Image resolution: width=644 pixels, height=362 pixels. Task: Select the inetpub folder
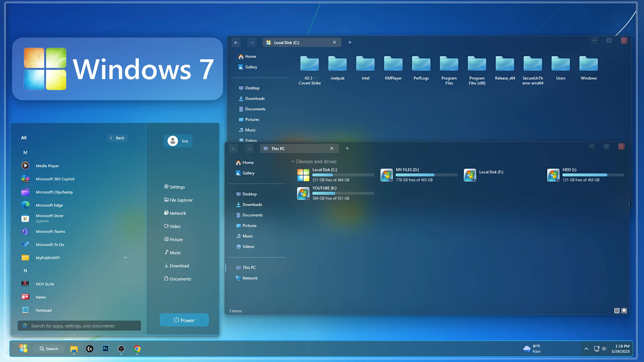click(337, 68)
